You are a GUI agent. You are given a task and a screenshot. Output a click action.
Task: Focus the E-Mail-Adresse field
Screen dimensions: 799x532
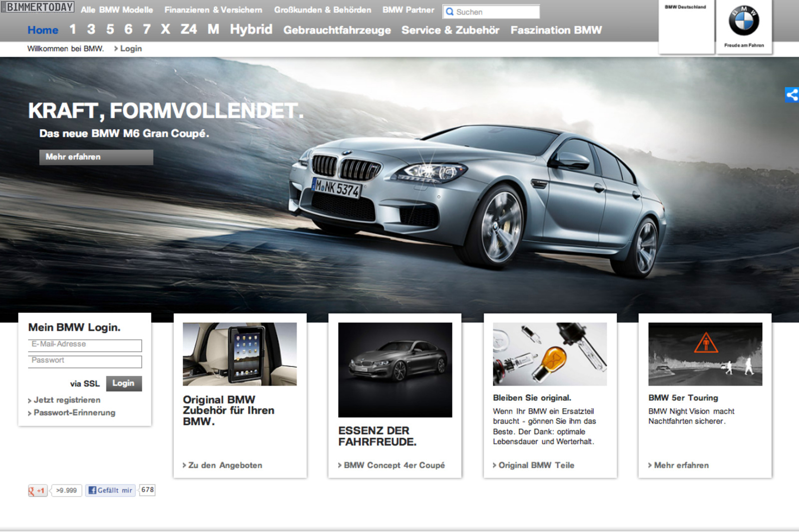pos(85,345)
